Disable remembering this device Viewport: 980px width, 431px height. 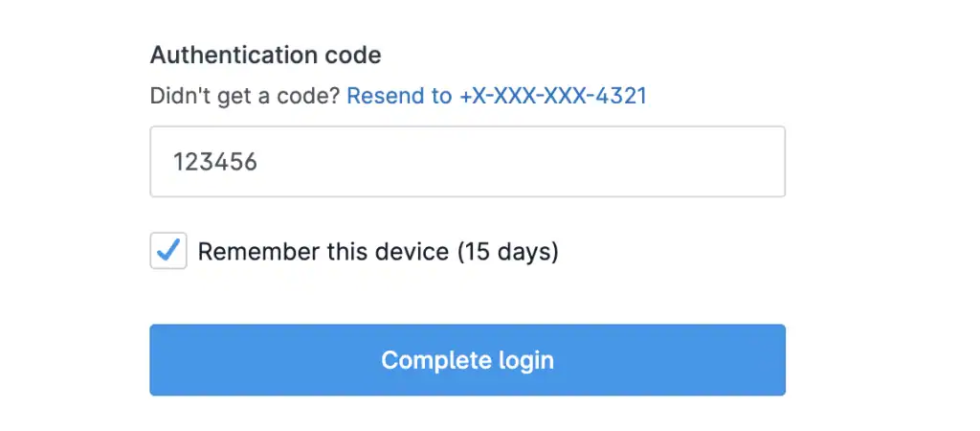(168, 251)
